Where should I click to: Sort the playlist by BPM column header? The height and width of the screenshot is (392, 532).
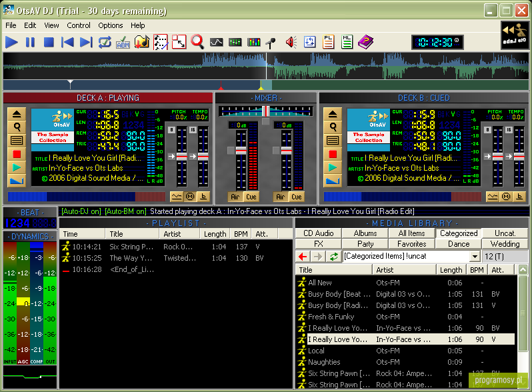(241, 234)
